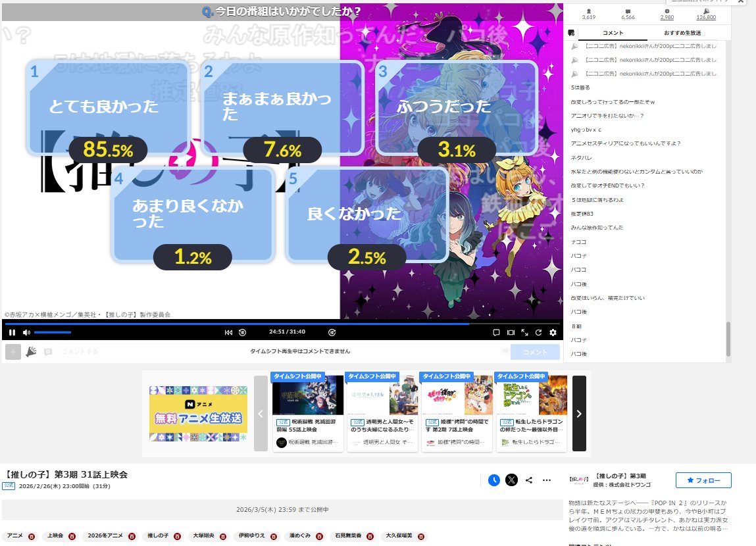Image resolution: width=756 pixels, height=546 pixels.
Task: Open the three-dots more menu
Action: 547,480
